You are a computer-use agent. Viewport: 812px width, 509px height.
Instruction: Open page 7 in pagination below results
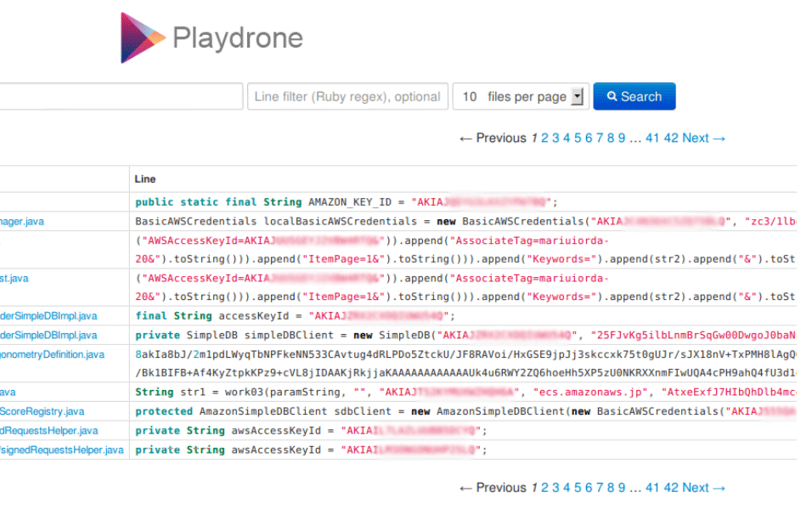(x=600, y=488)
